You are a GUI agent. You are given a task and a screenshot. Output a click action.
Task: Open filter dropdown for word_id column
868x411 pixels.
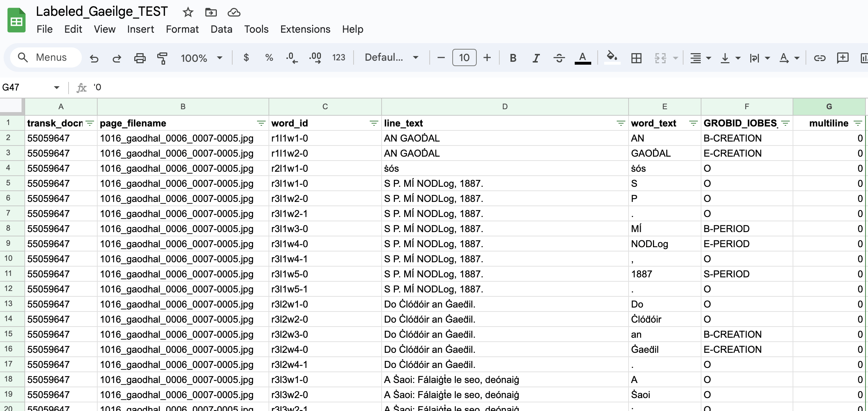[x=374, y=123]
